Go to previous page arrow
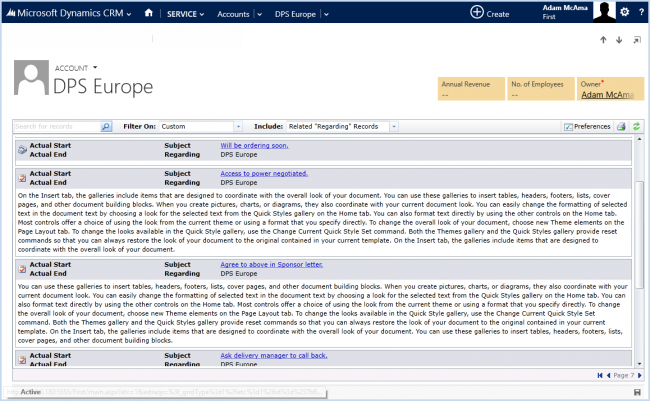The width and height of the screenshot is (650, 401). coord(608,375)
